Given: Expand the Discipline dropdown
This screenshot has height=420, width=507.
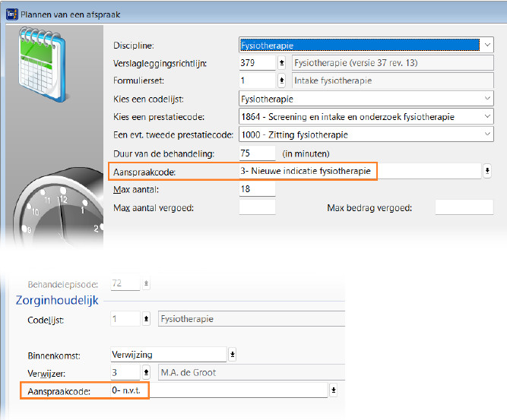Looking at the screenshot, I should click(486, 45).
